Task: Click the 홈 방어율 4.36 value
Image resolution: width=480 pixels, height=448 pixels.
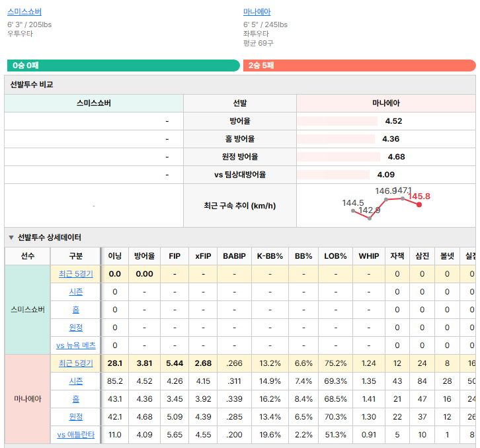Action: (x=391, y=139)
